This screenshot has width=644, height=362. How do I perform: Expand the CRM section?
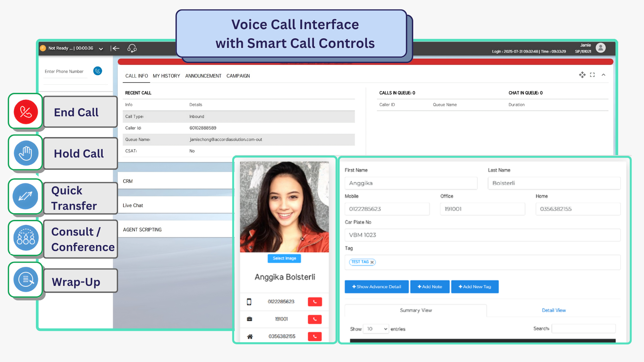(x=176, y=181)
